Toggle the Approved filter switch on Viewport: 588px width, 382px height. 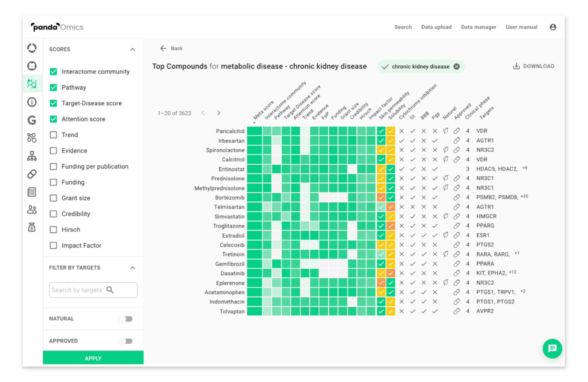tap(125, 341)
